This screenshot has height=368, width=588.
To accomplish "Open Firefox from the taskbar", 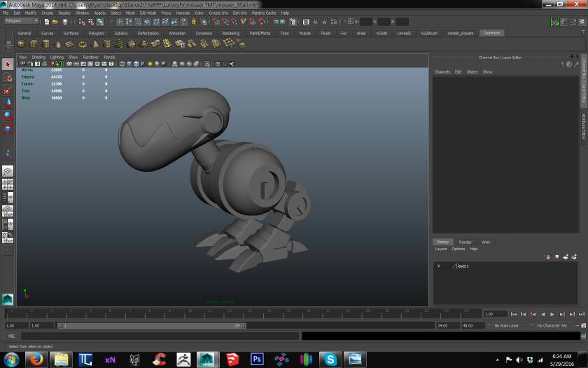I will point(36,360).
